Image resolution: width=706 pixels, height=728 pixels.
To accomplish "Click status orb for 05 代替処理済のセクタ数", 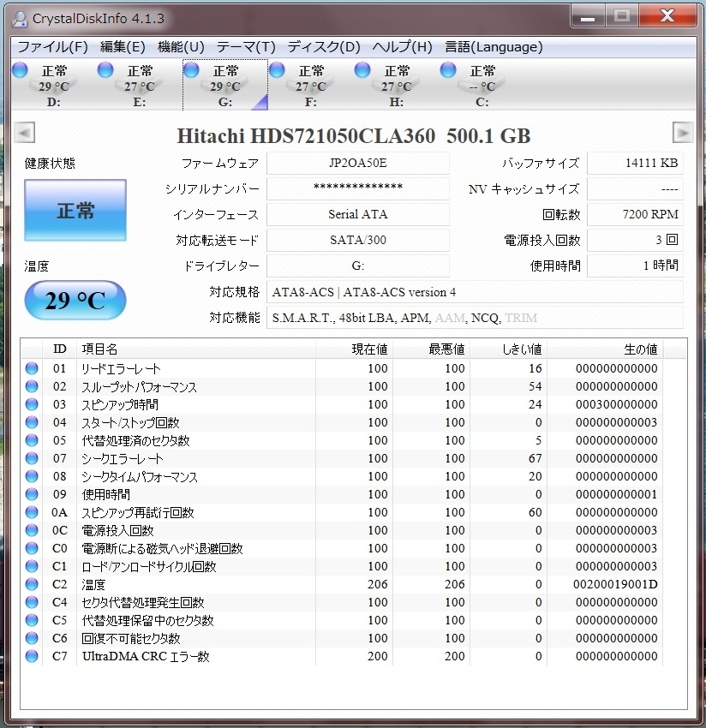I will point(32,440).
